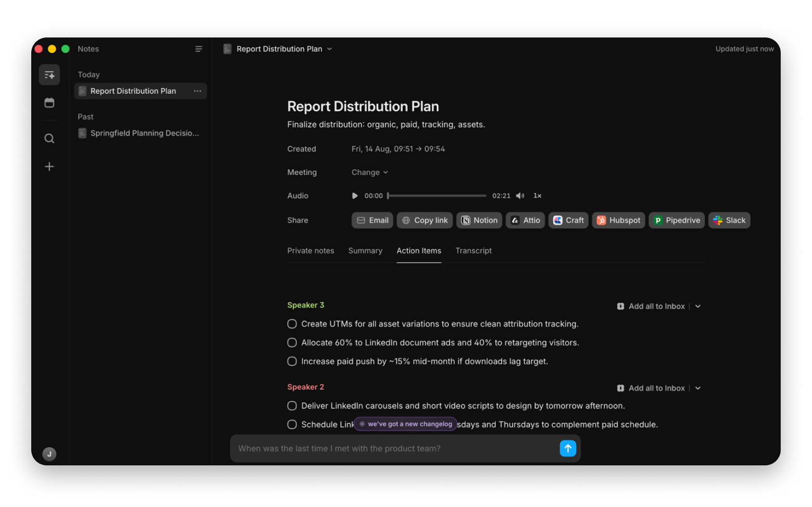Open options for Report Distribution Plan note
The width and height of the screenshot is (812, 507).
coord(197,91)
